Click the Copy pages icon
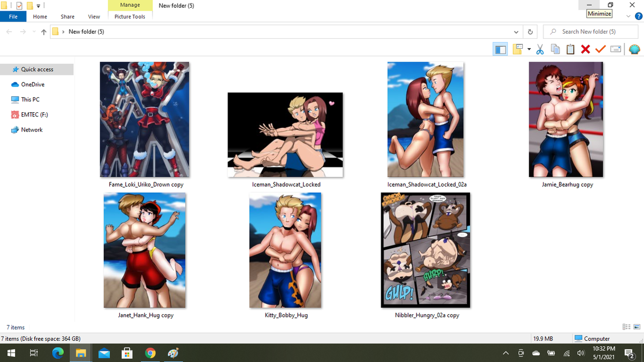 (555, 49)
